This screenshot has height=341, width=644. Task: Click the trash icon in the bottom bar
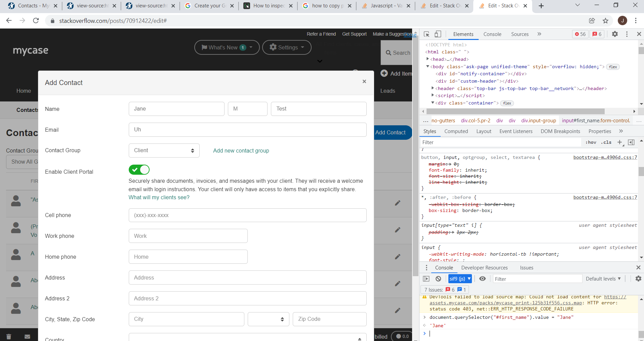[9, 336]
